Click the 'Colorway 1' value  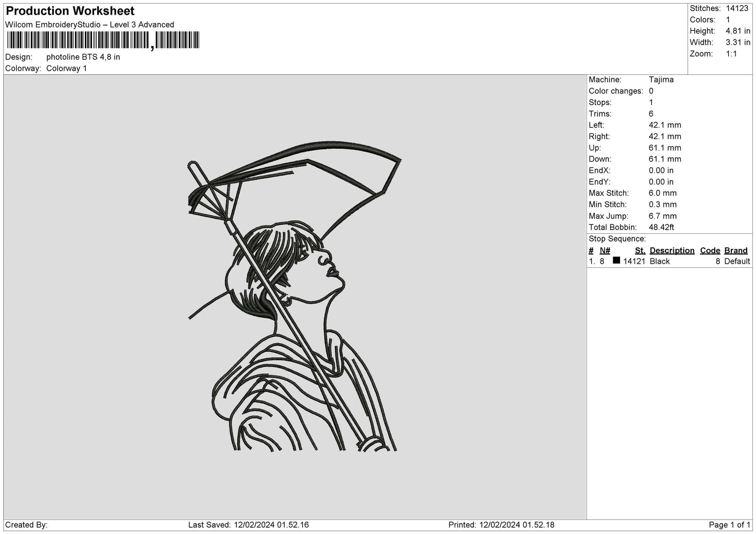pos(66,69)
